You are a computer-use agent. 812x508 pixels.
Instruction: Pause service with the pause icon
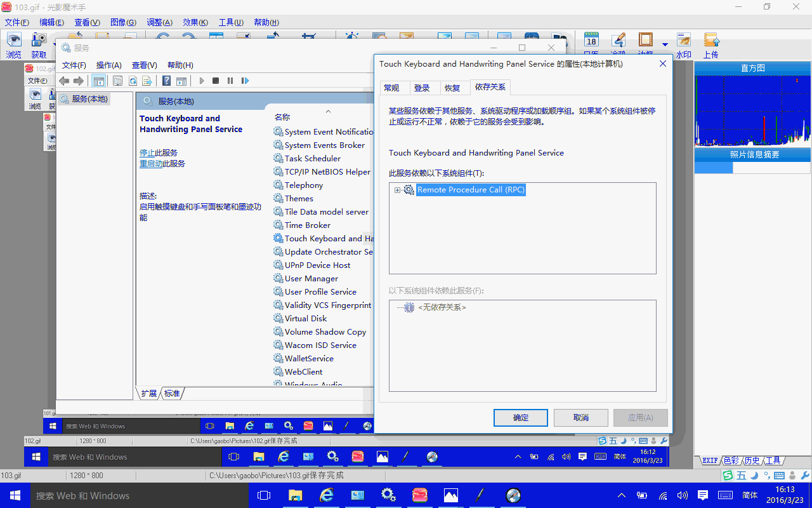pos(230,81)
